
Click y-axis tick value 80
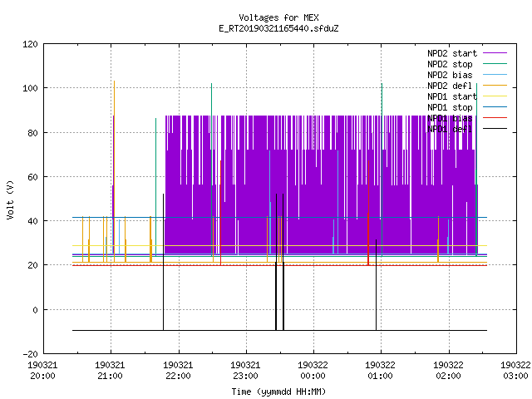(32, 133)
